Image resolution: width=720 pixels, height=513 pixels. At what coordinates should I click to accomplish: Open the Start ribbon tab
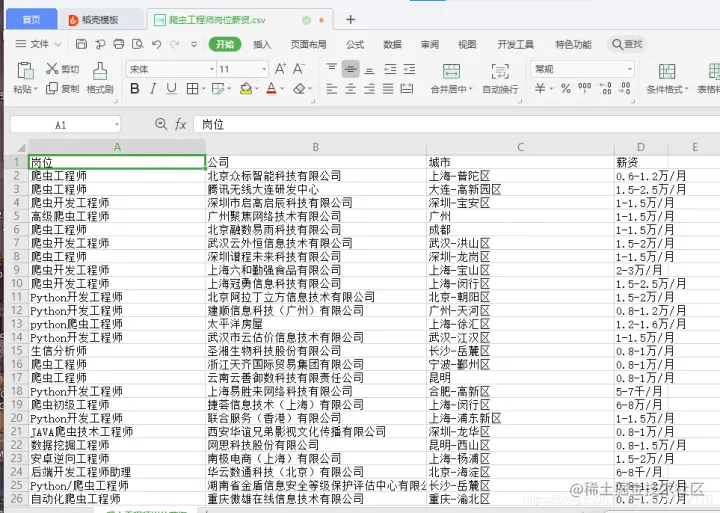point(225,44)
